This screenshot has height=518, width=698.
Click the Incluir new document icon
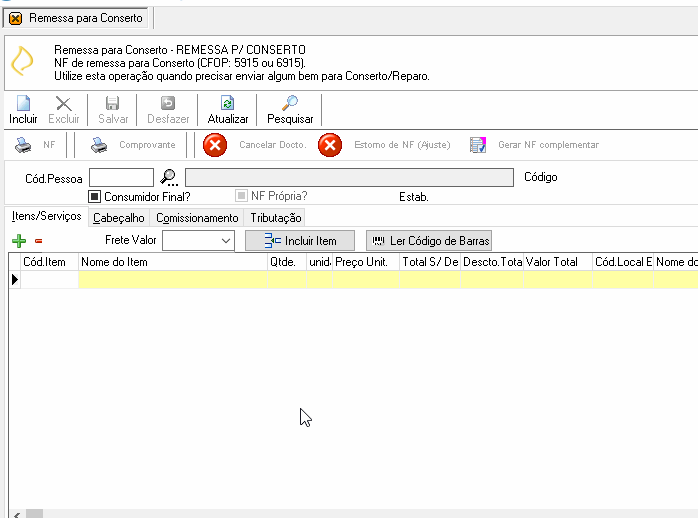pos(23,103)
